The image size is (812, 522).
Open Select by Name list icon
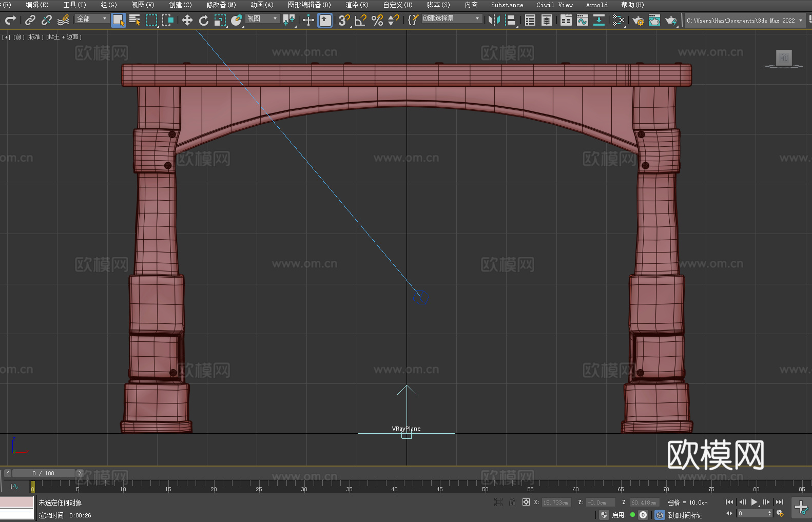135,20
